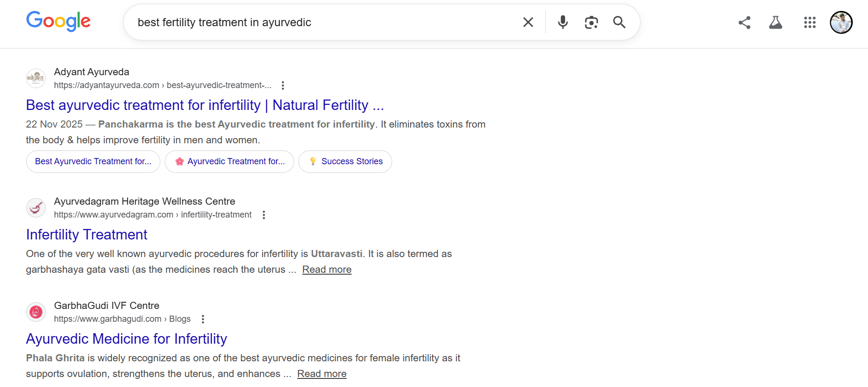
Task: Click the adyantayurveda.com URL breadcrumb
Action: coord(163,85)
